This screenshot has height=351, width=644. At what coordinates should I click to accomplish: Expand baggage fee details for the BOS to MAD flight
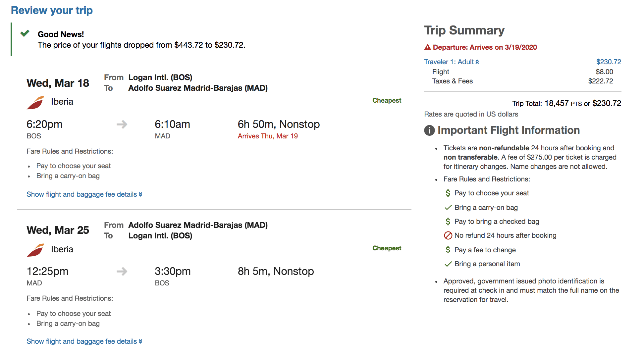click(x=84, y=194)
